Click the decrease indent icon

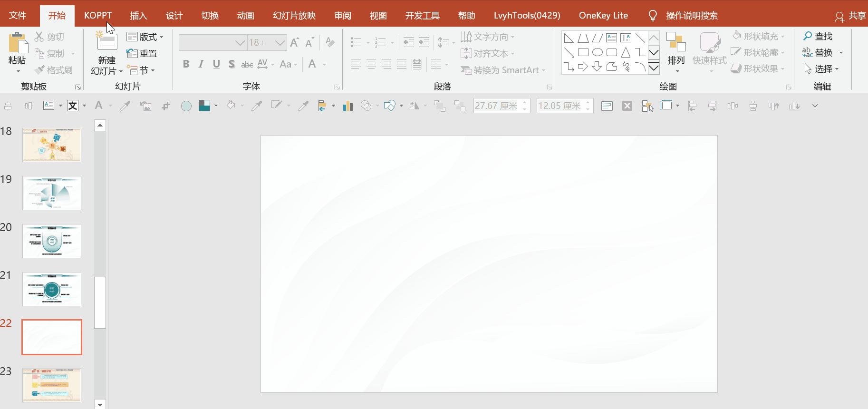(x=408, y=42)
